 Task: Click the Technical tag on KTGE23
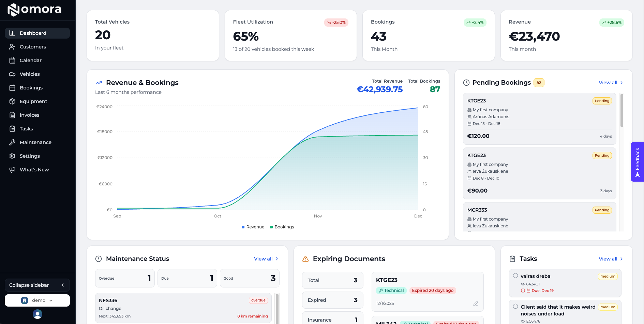click(x=391, y=291)
